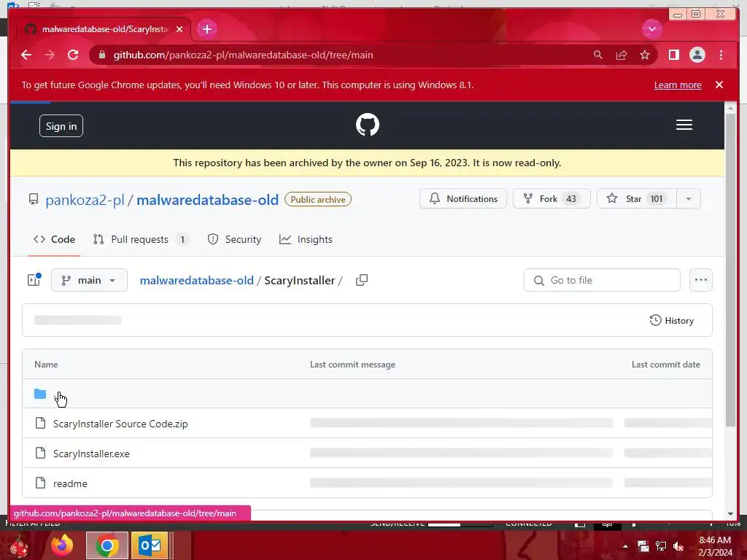Open malwaredatabase-old repository title link

[207, 200]
